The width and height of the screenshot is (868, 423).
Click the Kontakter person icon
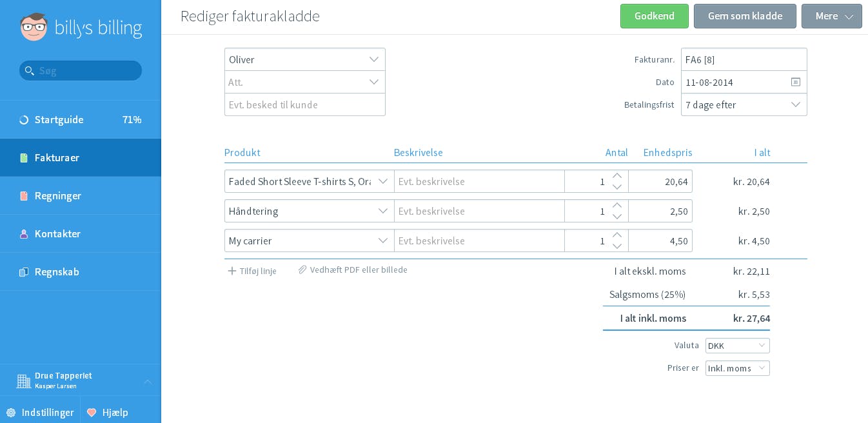(24, 234)
